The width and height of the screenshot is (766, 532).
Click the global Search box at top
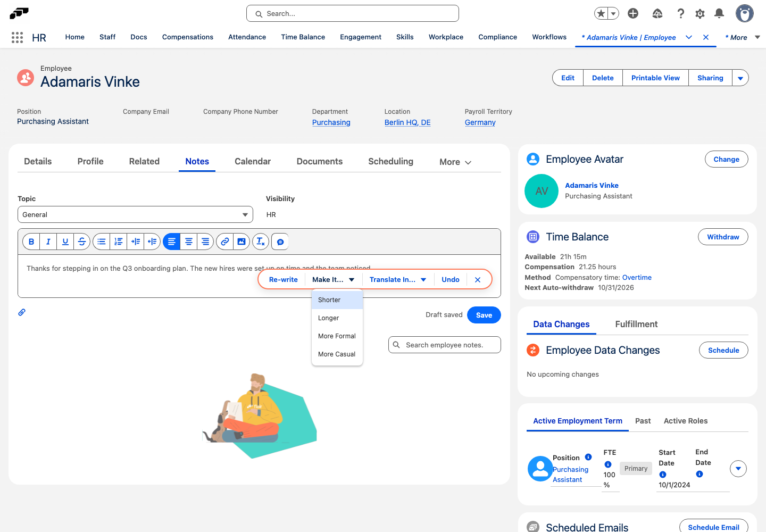353,13
